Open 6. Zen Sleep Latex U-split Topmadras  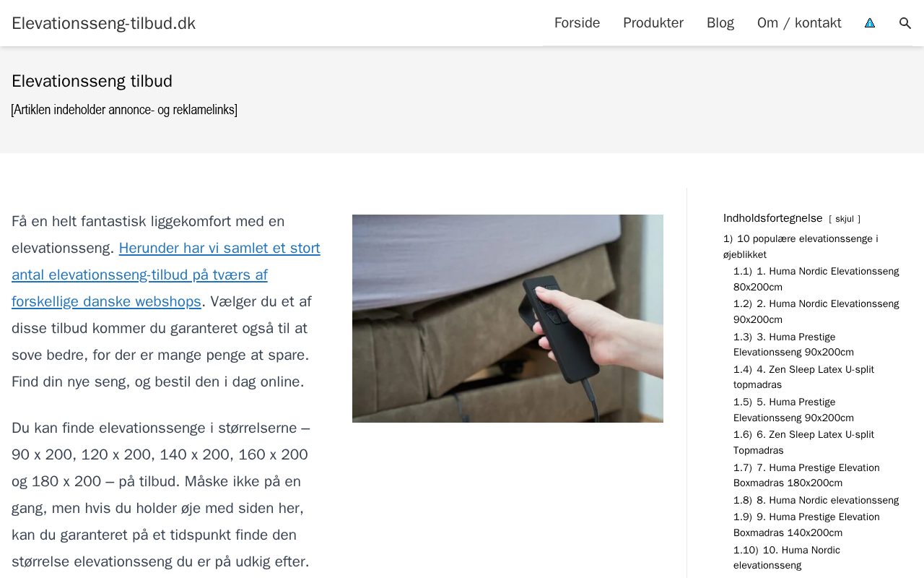click(803, 442)
